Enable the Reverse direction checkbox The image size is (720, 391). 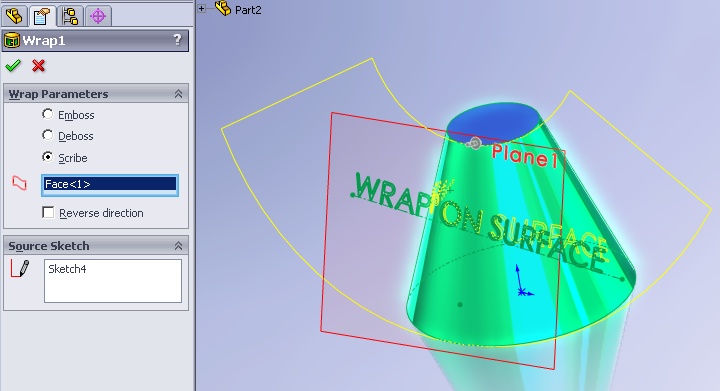tap(48, 212)
